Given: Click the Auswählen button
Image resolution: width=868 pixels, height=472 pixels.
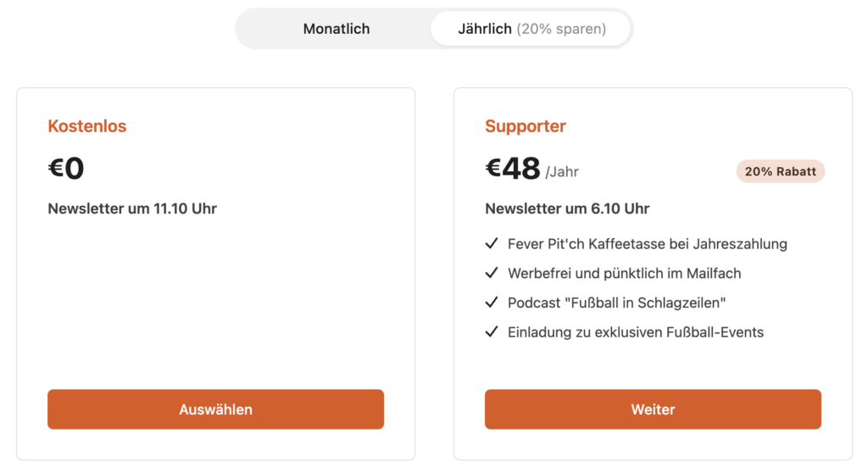Looking at the screenshot, I should [215, 409].
